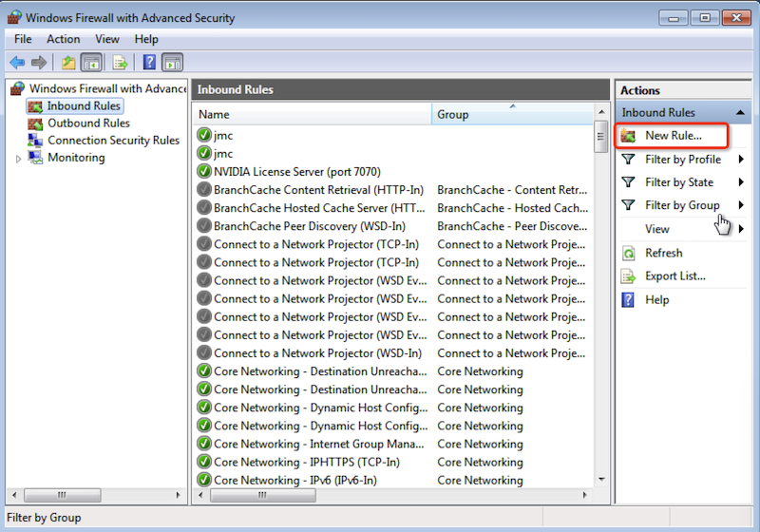
Task: Click Filter by State action
Action: click(679, 182)
